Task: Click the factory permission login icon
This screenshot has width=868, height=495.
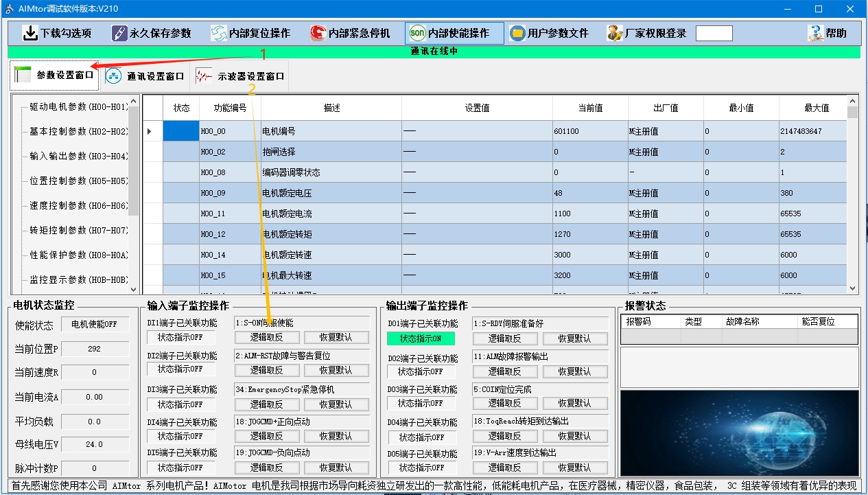Action: point(615,33)
